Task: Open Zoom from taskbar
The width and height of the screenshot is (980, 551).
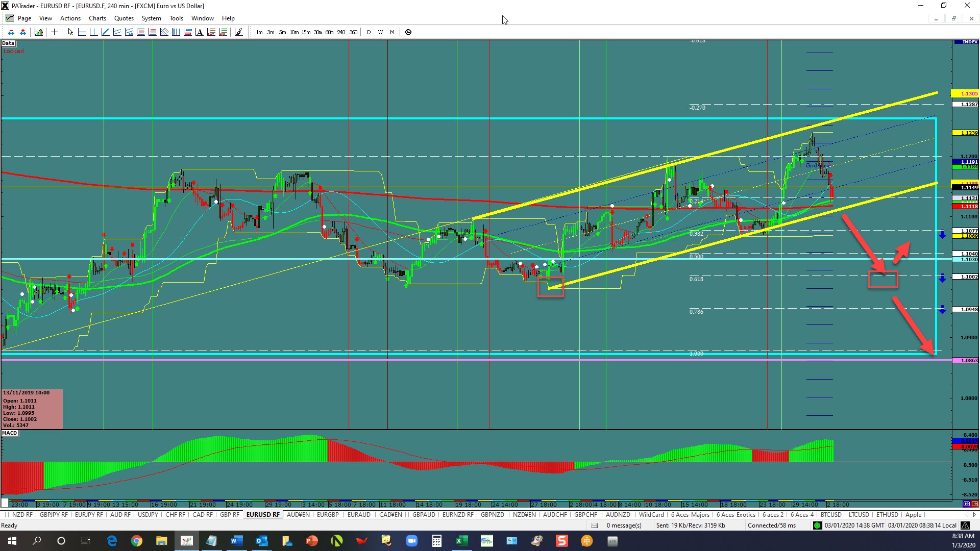Action: point(411,541)
